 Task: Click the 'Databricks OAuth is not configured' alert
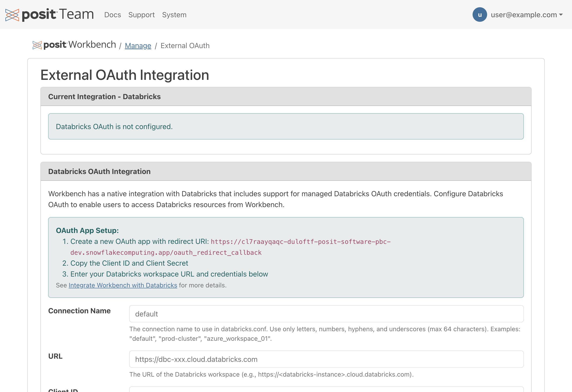286,126
